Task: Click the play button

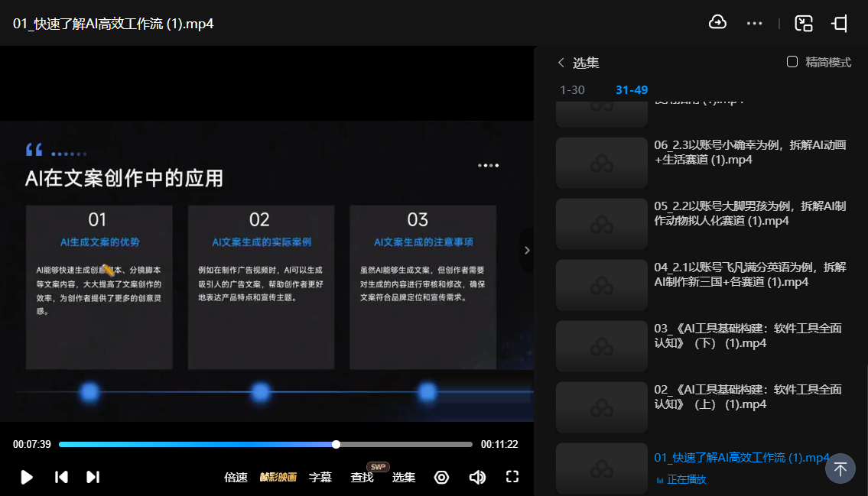Action: point(27,477)
